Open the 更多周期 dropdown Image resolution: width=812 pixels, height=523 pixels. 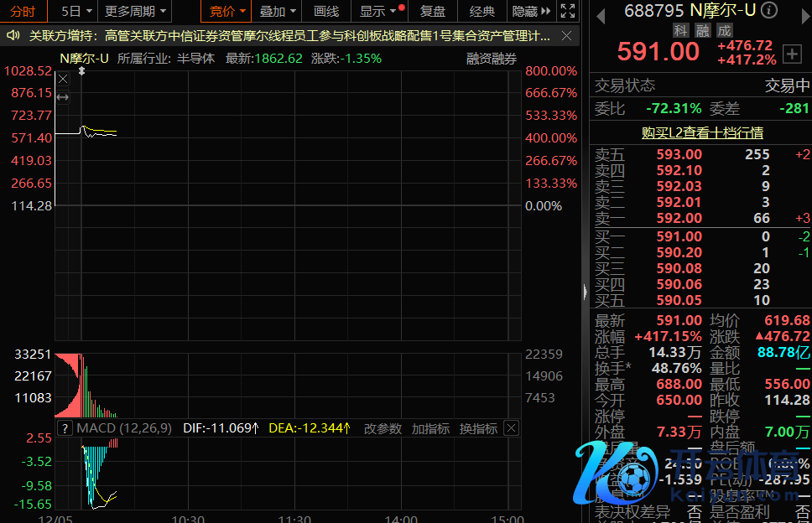tap(135, 12)
